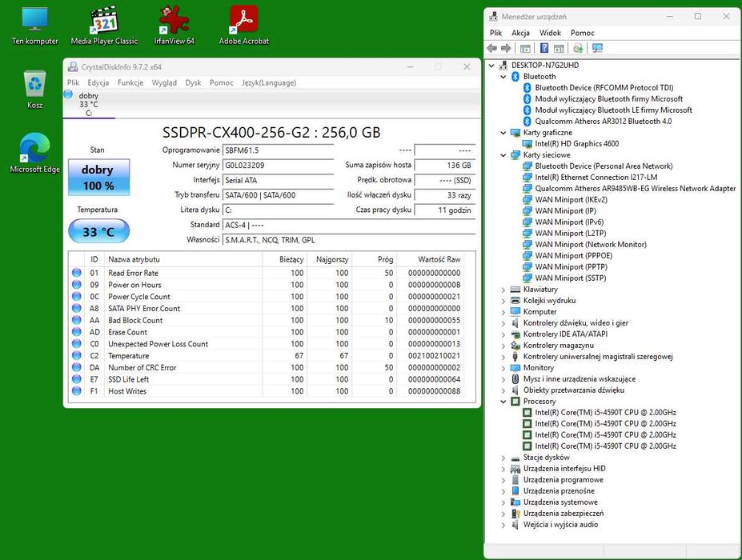Launch the Microsoft Edge desktop shortcut
Image resolution: width=742 pixels, height=560 pixels.
34,153
